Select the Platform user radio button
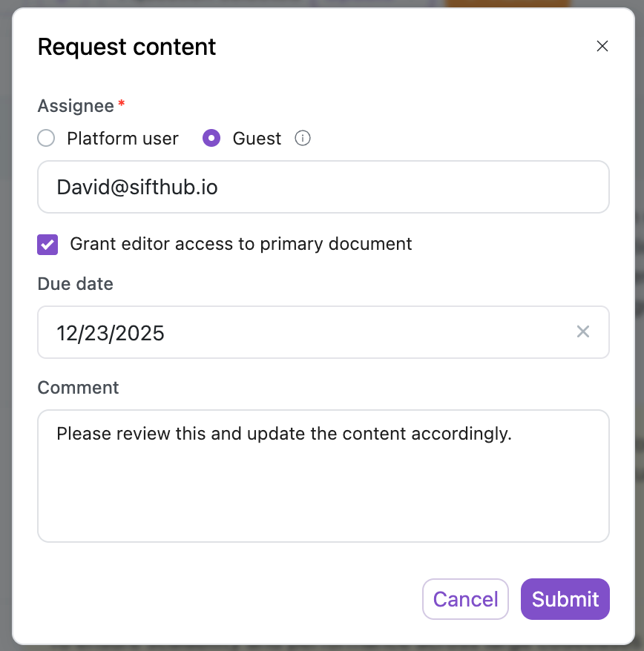This screenshot has height=651, width=644. [x=46, y=139]
